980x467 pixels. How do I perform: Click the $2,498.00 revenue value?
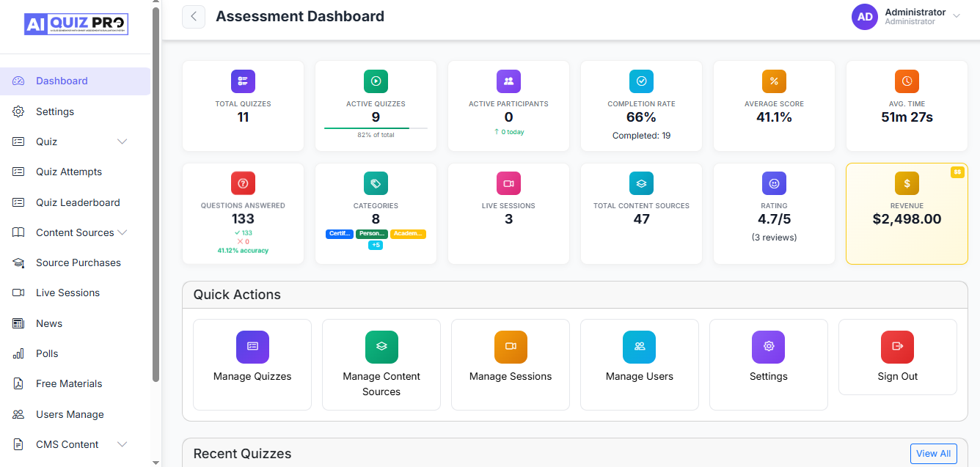(907, 218)
